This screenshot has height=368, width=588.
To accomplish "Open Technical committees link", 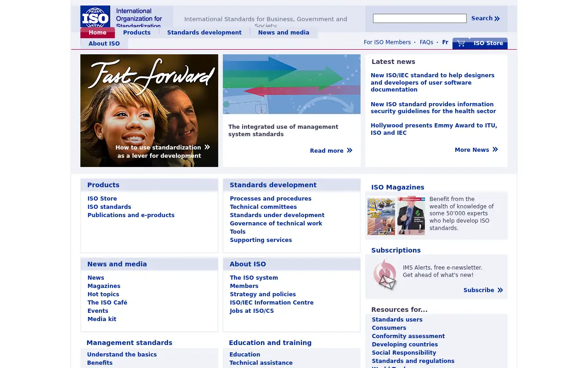I will (263, 207).
